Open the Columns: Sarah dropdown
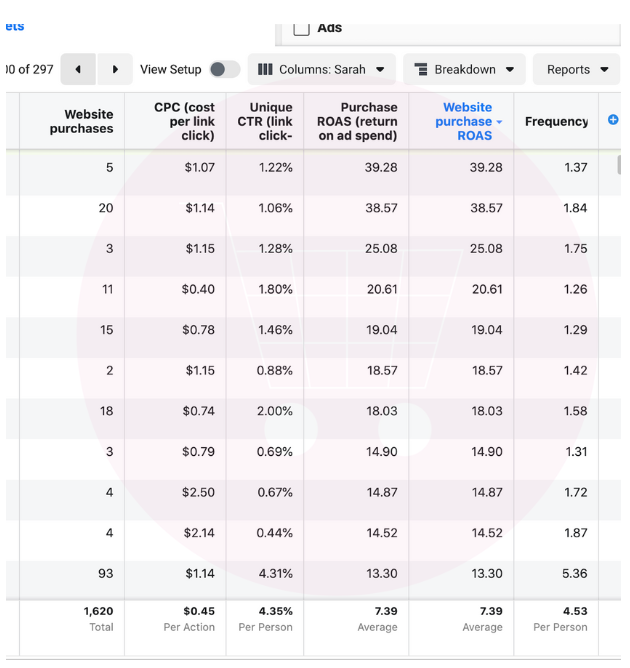630x668 pixels. tap(322, 69)
